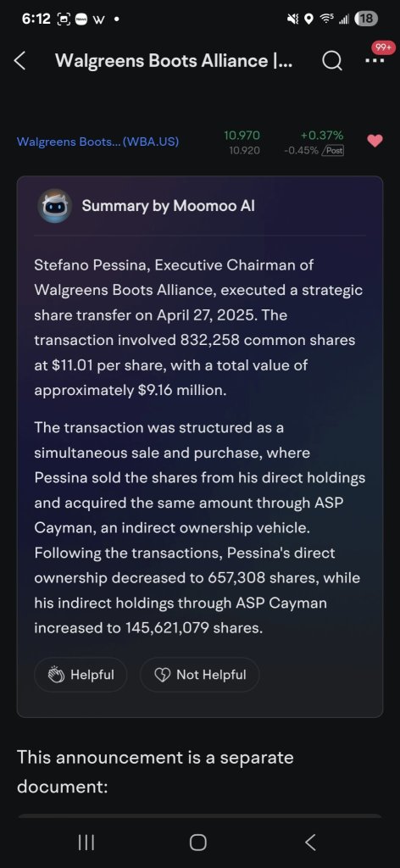Open search with the magnifier icon
The width and height of the screenshot is (400, 868).
pyautogui.click(x=331, y=61)
